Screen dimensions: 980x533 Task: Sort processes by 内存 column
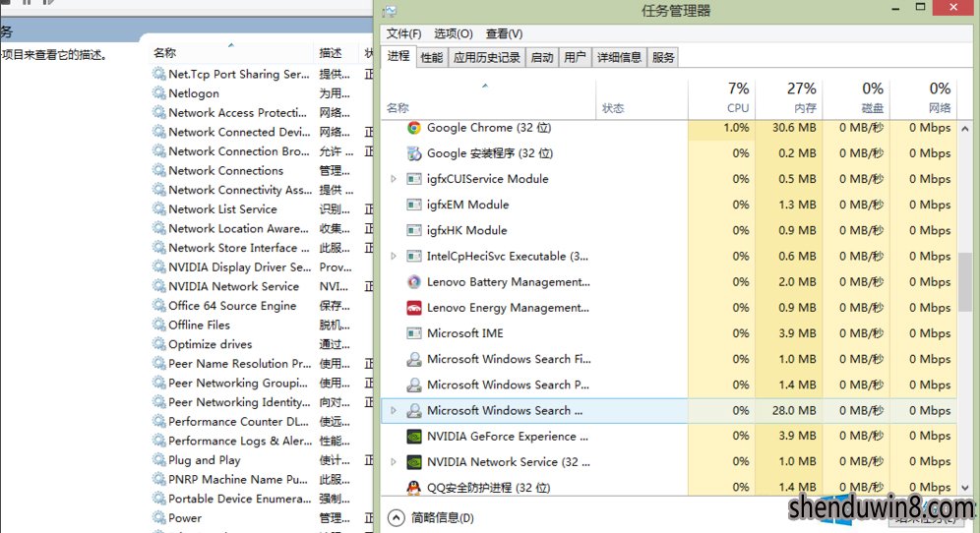(x=789, y=98)
